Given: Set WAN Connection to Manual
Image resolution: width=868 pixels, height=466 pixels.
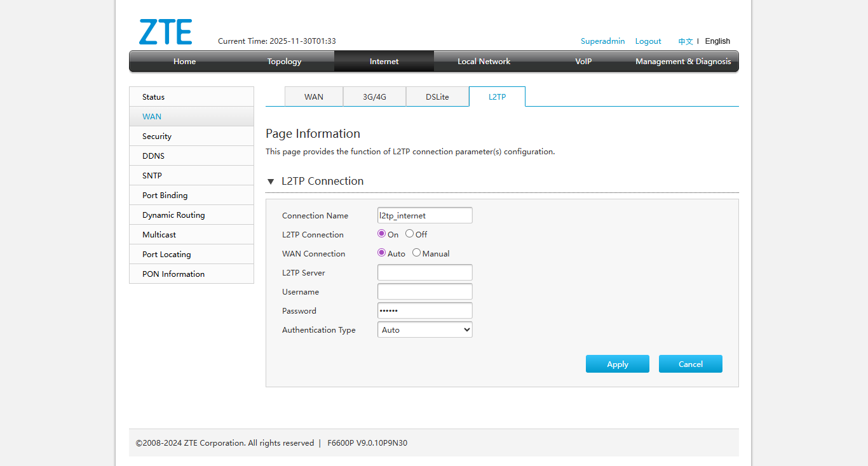Looking at the screenshot, I should pos(417,253).
